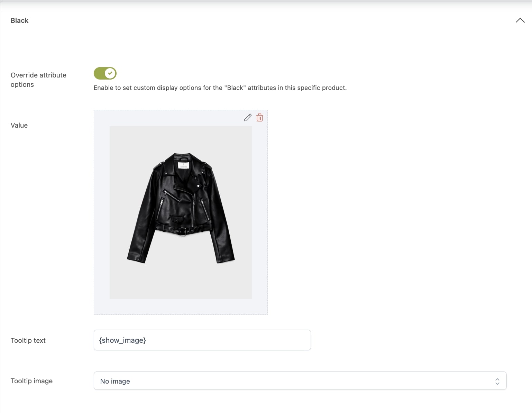Screen dimensions: 532x413
Task: Click the up-down arrows of Tooltip image select
Action: pos(497,381)
